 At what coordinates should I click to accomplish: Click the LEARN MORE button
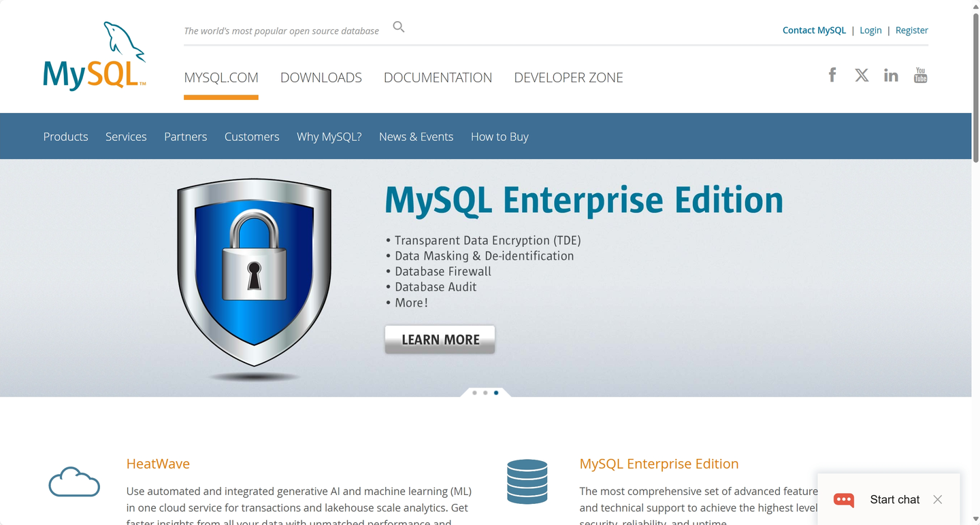point(440,339)
